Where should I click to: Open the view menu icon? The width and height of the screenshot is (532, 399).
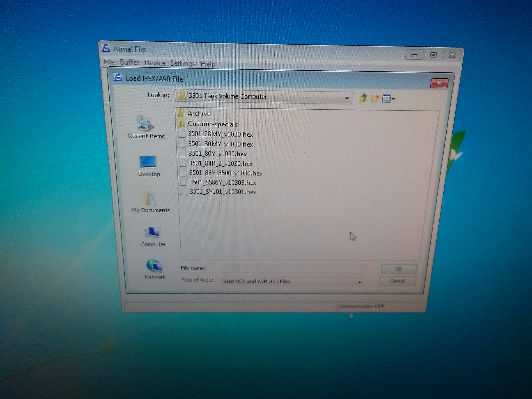click(x=388, y=99)
